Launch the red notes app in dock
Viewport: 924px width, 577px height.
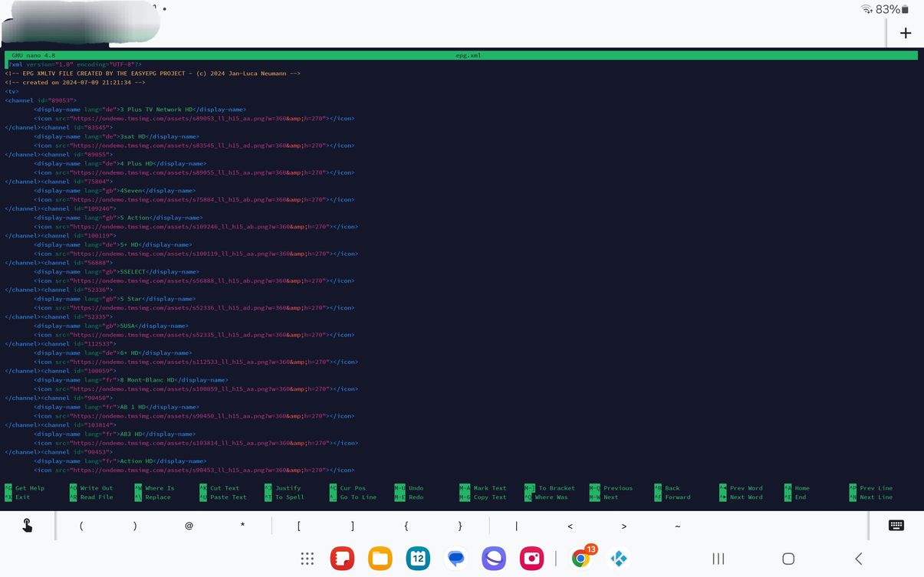point(342,559)
